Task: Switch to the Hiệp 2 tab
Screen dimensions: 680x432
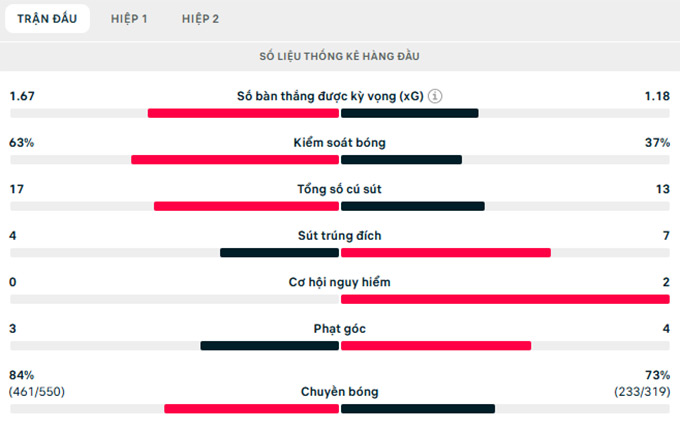Action: tap(201, 19)
